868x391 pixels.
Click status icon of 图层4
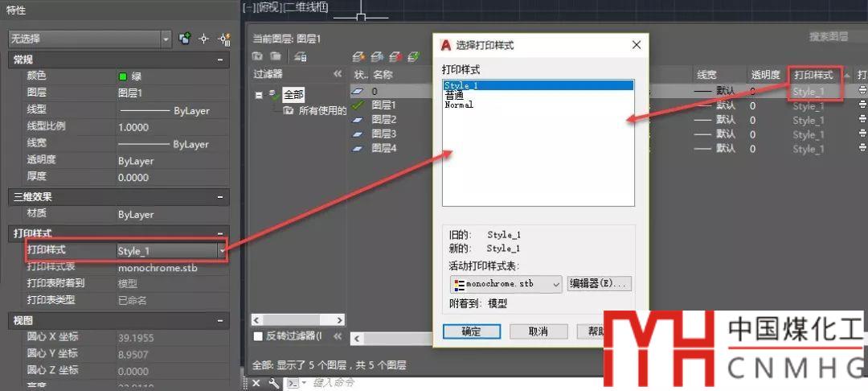(x=358, y=148)
